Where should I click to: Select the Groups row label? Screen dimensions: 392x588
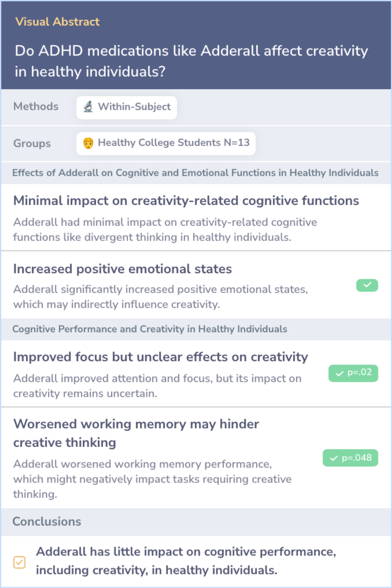pos(32,143)
